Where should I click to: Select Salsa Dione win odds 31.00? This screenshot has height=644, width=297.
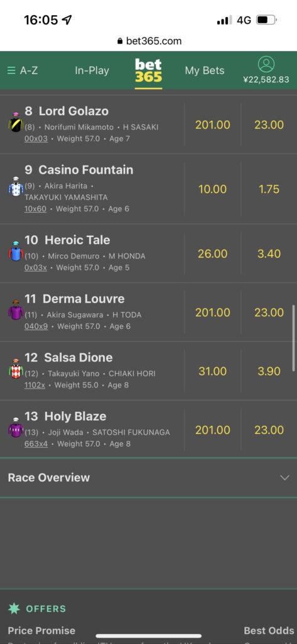[x=212, y=371]
